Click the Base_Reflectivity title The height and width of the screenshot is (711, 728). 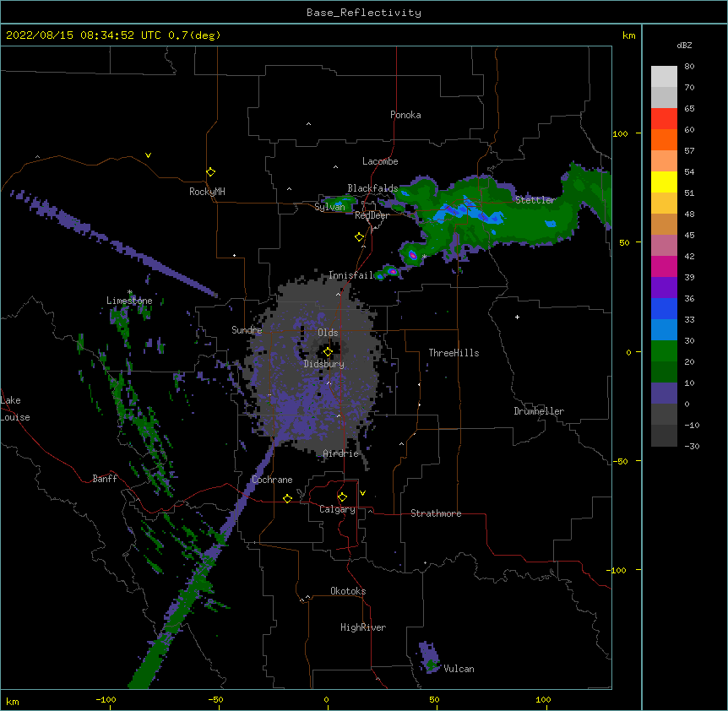(x=364, y=13)
